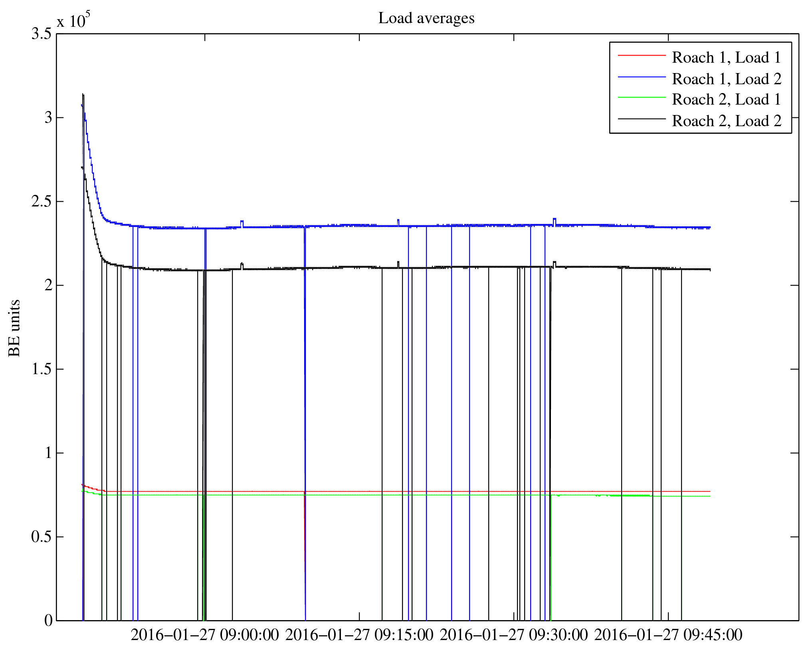Click the 09:45:00 x-axis tick label
This screenshot has height=672, width=810.
(668, 635)
